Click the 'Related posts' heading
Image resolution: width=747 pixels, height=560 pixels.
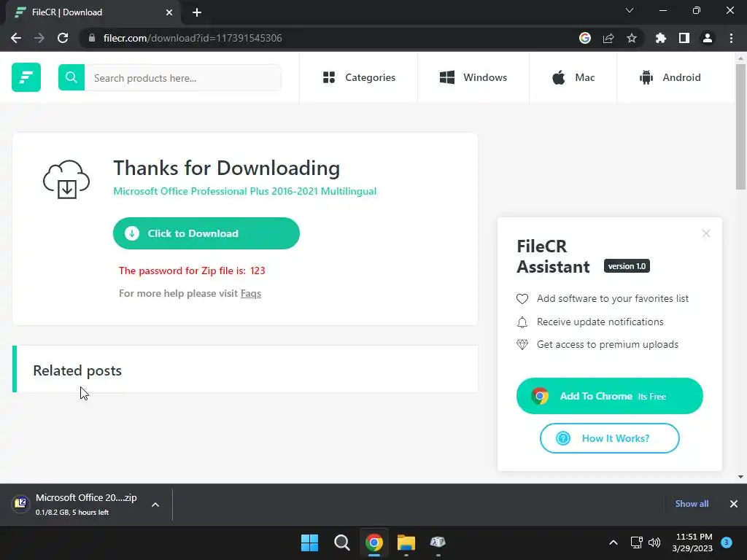pos(77,370)
